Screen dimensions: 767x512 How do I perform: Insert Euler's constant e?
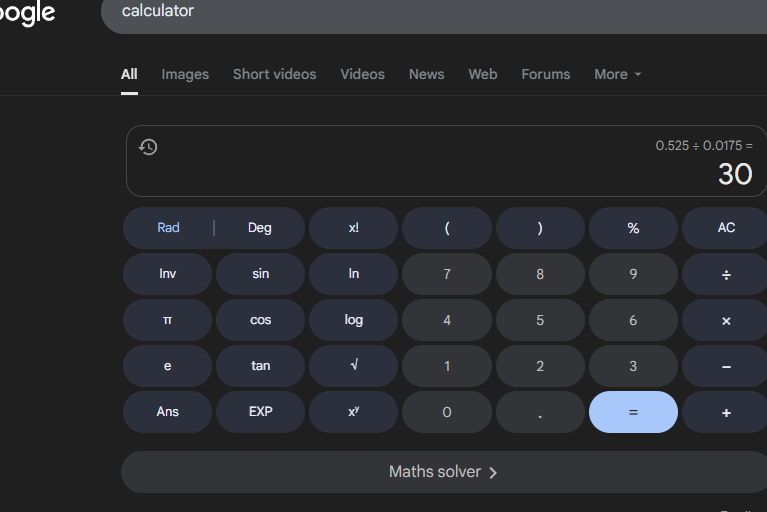pos(167,366)
